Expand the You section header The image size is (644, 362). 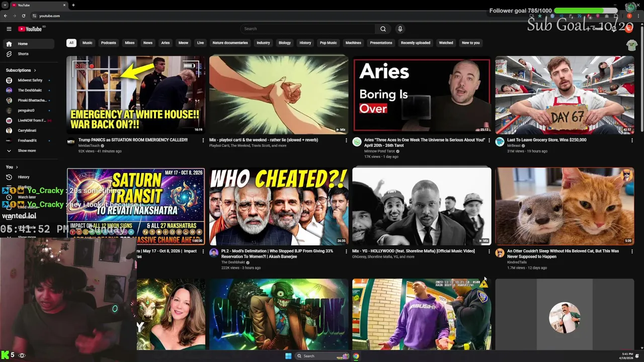click(x=12, y=167)
